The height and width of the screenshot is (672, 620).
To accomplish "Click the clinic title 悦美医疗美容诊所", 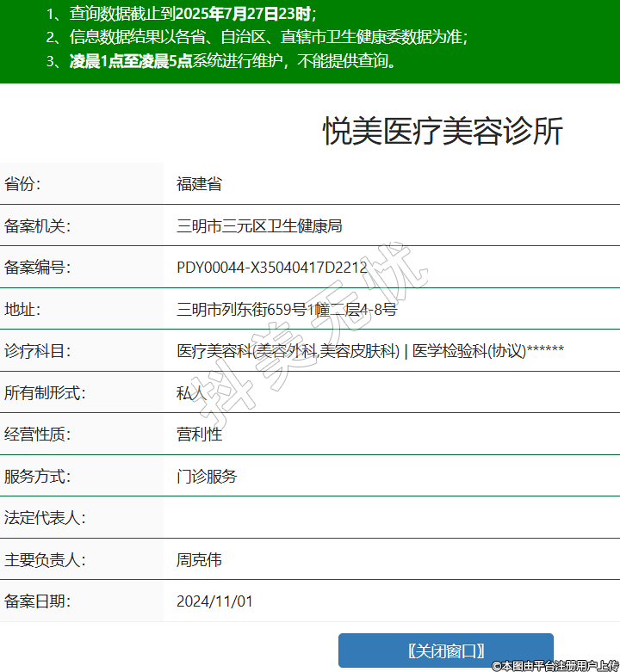I will (x=443, y=132).
